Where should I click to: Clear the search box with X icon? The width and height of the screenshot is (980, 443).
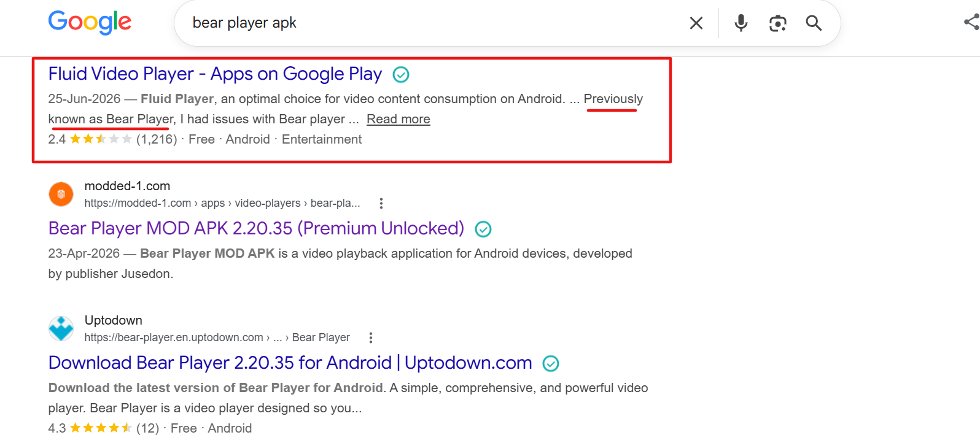(696, 23)
